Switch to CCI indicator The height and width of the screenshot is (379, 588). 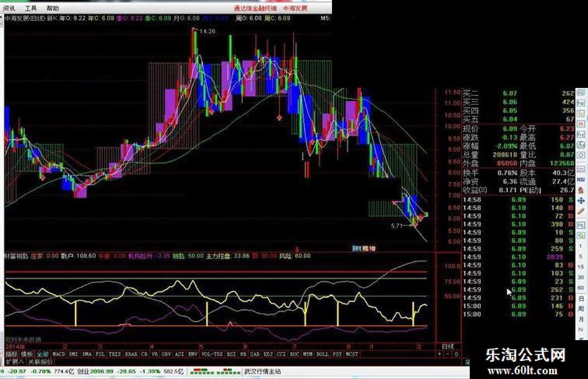pyautogui.click(x=281, y=354)
